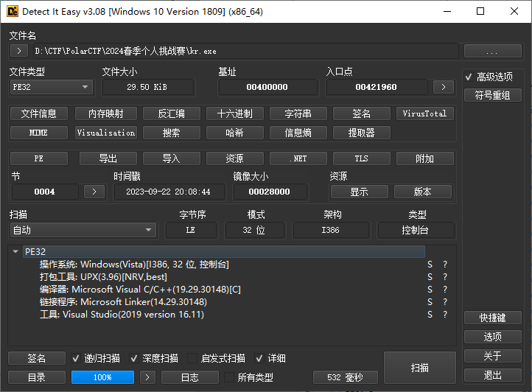
Task: Click the 签名 button next to 字符串
Action: (362, 113)
